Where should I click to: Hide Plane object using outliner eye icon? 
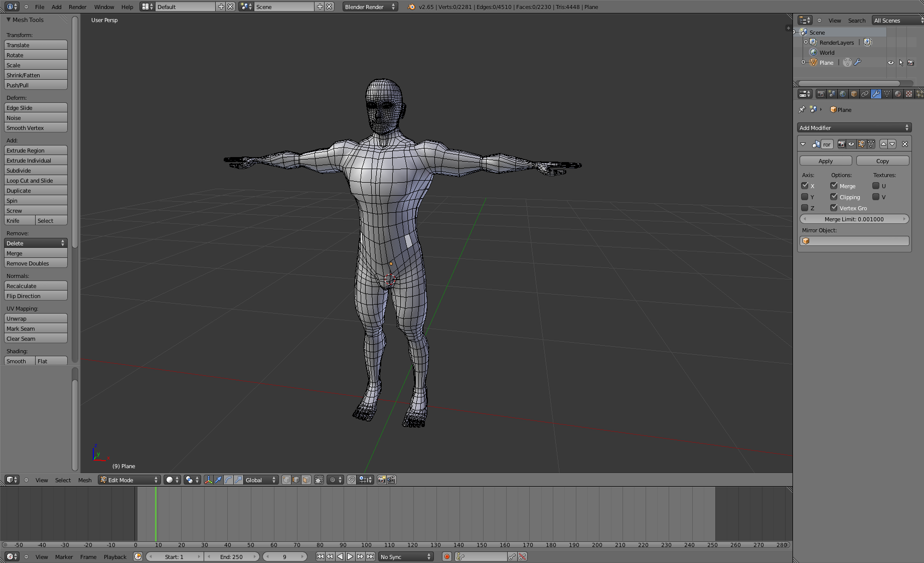coord(890,63)
